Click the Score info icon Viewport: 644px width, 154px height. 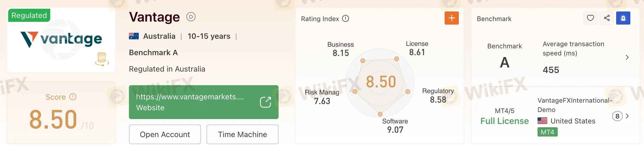(73, 97)
